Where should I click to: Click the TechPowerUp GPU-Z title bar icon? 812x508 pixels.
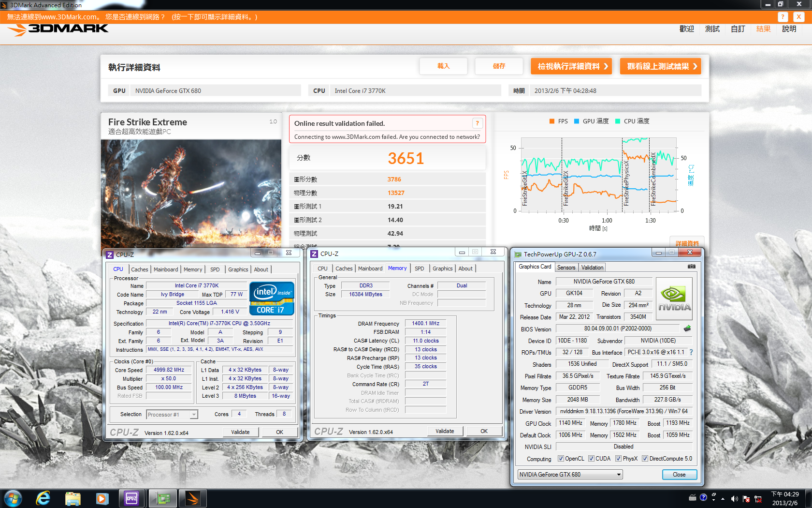pos(518,254)
